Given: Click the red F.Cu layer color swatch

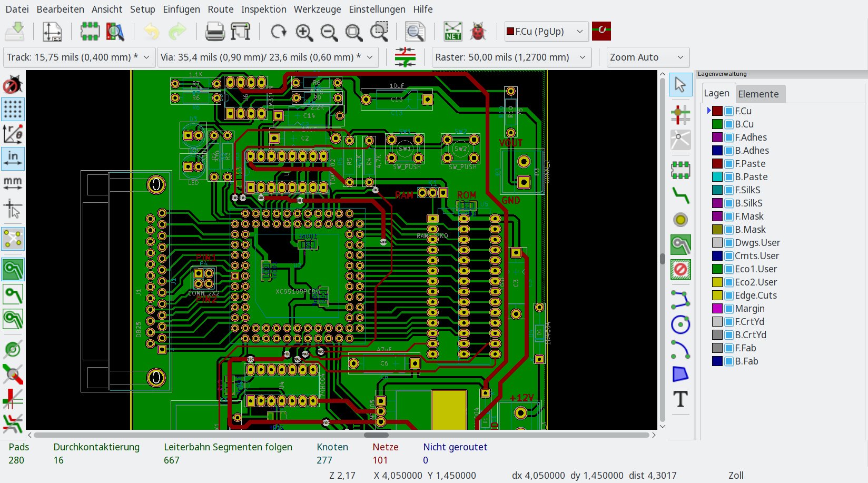Looking at the screenshot, I should (717, 111).
